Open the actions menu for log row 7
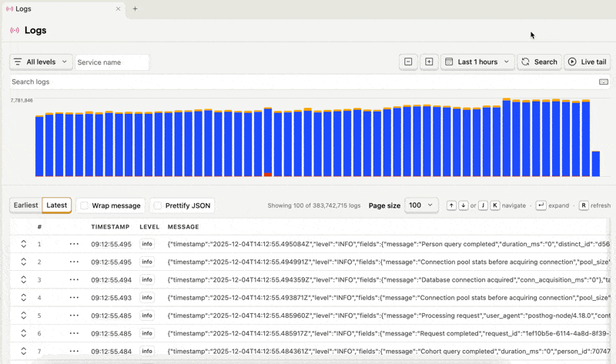 (74, 351)
